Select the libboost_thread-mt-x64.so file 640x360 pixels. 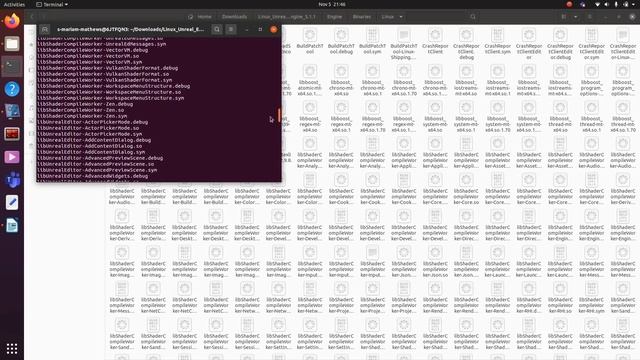coord(560,116)
